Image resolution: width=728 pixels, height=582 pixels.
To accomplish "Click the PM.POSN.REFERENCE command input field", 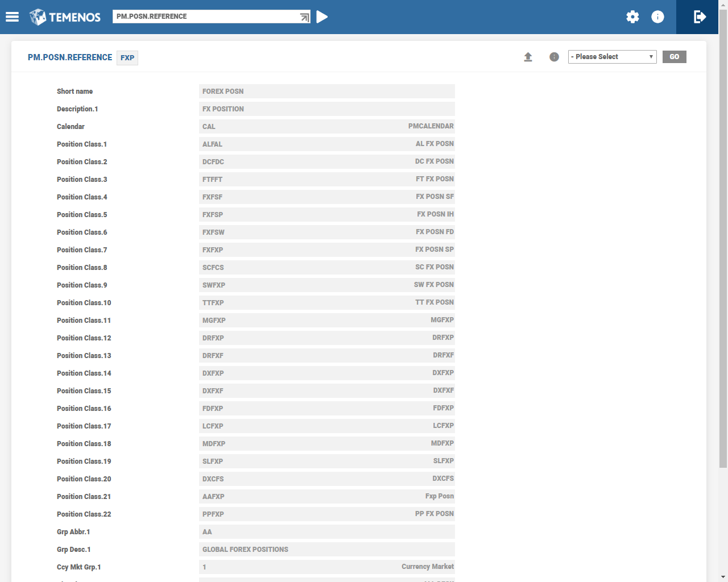I will coord(205,16).
